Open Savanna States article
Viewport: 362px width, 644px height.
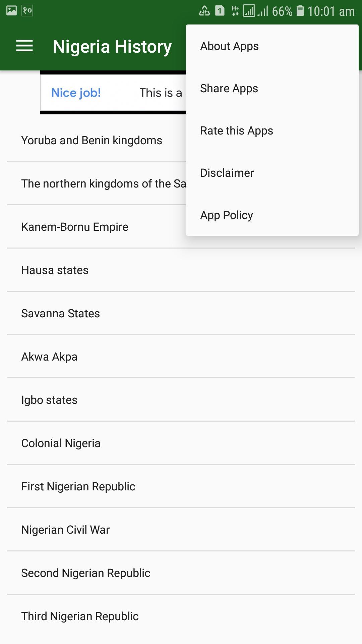click(181, 313)
